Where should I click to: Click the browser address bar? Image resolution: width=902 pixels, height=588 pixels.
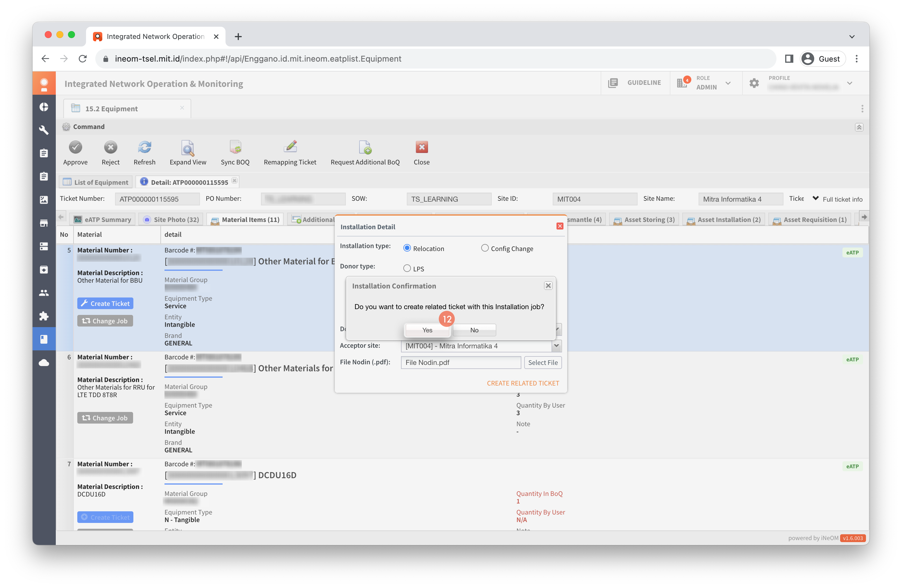click(x=436, y=59)
